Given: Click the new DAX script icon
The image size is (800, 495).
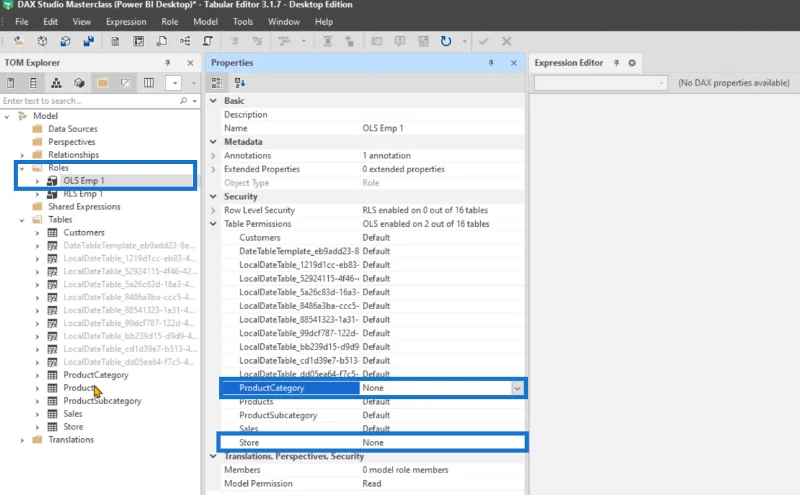Looking at the screenshot, I should (162, 41).
